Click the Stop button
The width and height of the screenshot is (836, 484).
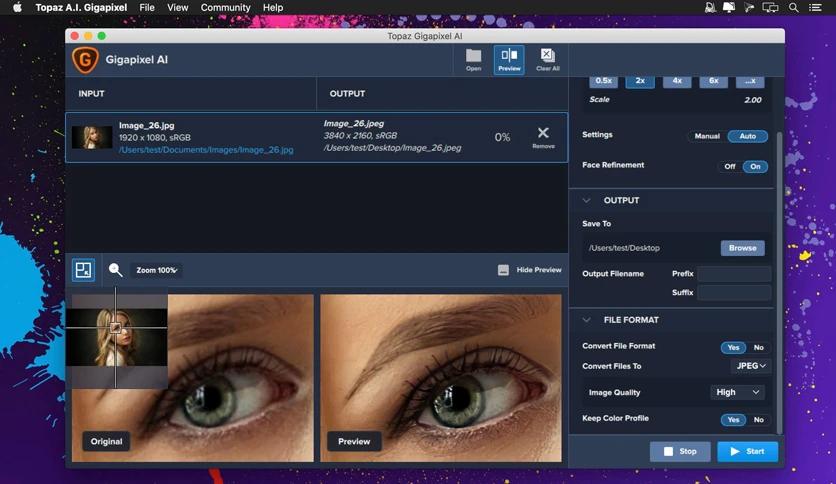(x=680, y=451)
